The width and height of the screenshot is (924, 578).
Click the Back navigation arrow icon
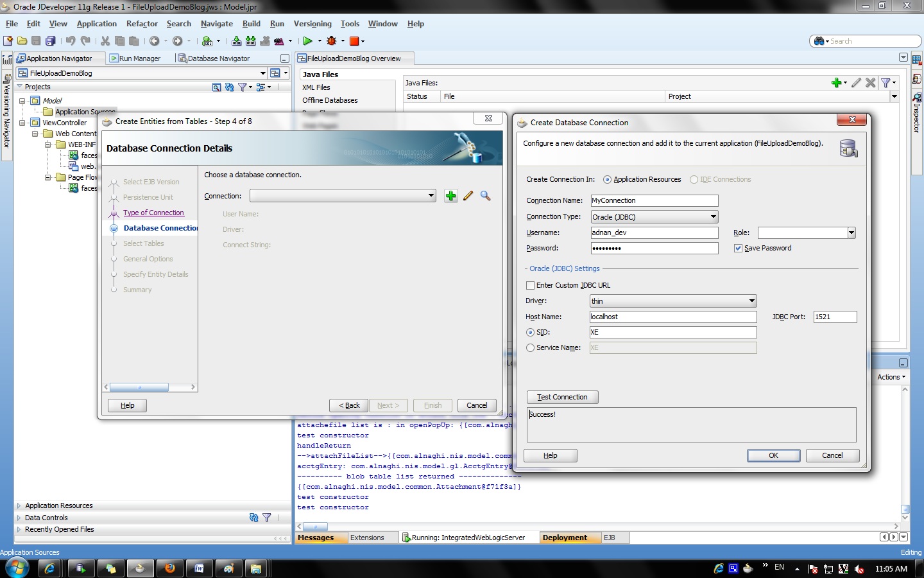[x=155, y=40]
